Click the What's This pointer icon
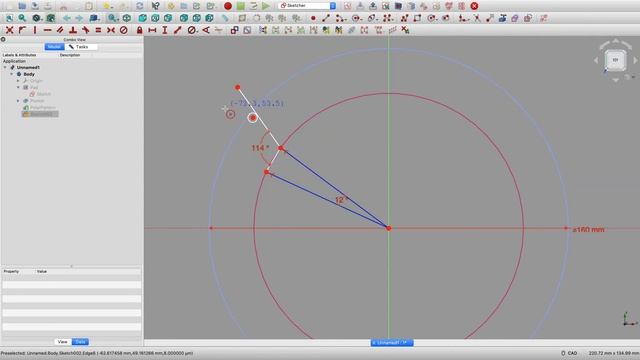Viewport: 640px width, 360px height. [x=156, y=6]
